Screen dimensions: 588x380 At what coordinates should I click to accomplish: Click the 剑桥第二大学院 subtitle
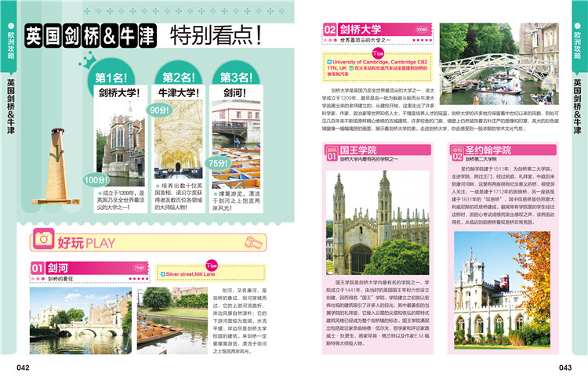tap(481, 159)
